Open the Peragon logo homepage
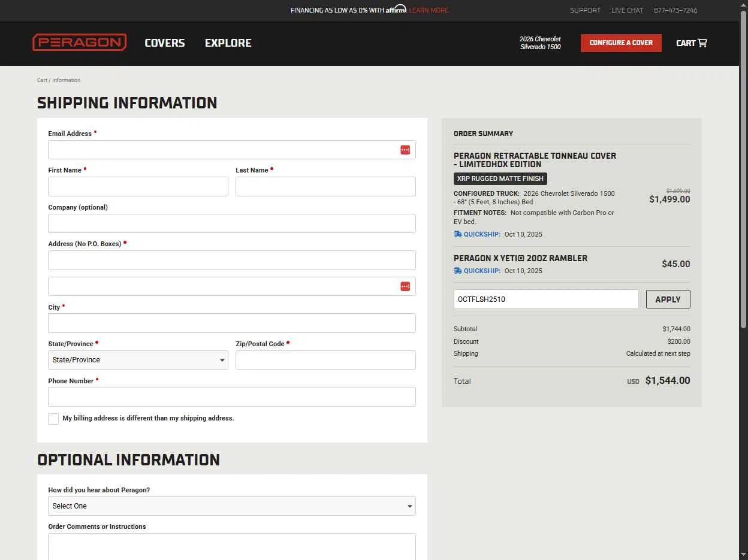This screenshot has width=748, height=560. click(x=79, y=43)
